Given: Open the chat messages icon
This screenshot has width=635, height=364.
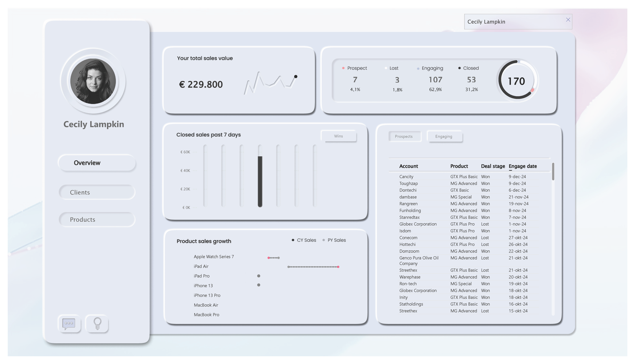Looking at the screenshot, I should click(69, 324).
